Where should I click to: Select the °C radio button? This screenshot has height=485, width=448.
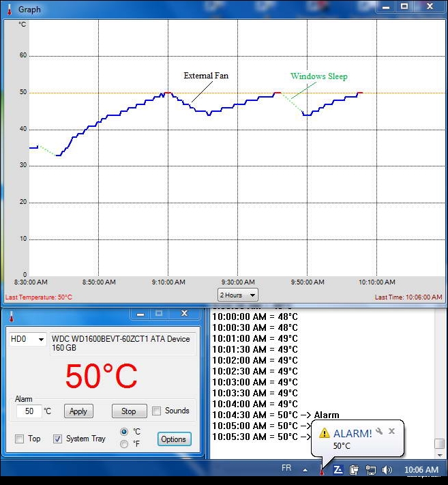coord(124,432)
